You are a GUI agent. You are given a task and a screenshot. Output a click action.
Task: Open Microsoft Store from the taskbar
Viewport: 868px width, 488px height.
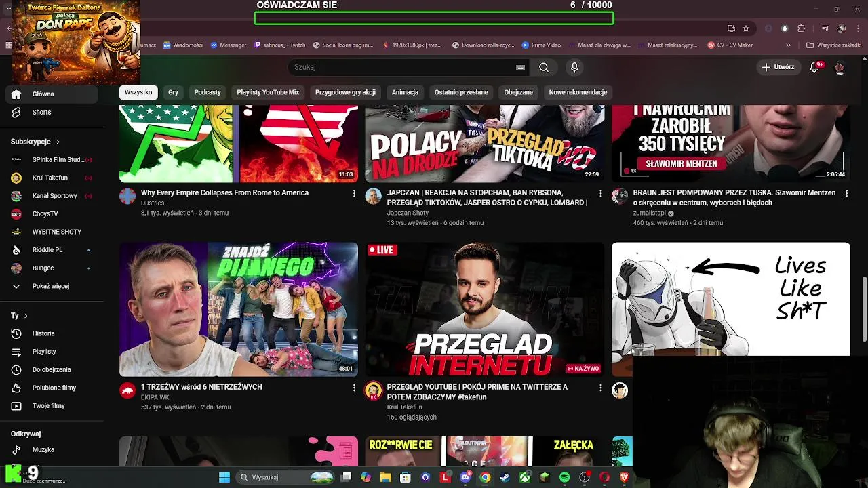(x=406, y=477)
